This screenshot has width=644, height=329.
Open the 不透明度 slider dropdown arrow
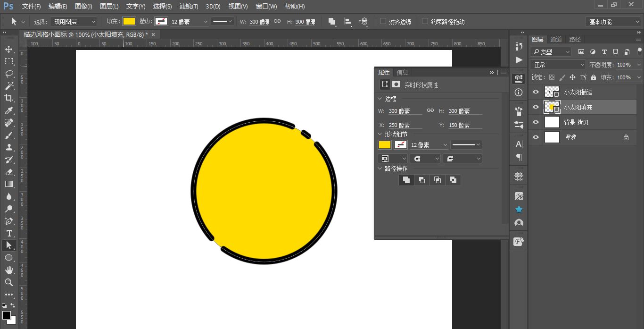point(638,65)
